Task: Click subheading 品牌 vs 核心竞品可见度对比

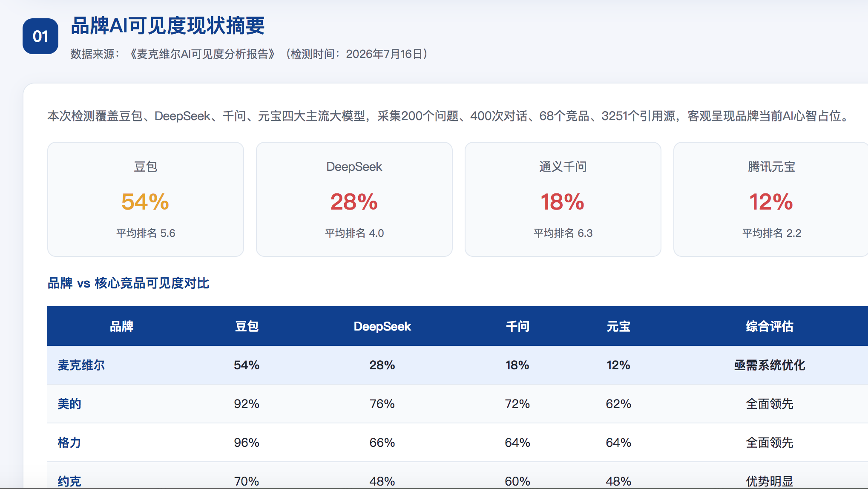Action: coord(128,283)
